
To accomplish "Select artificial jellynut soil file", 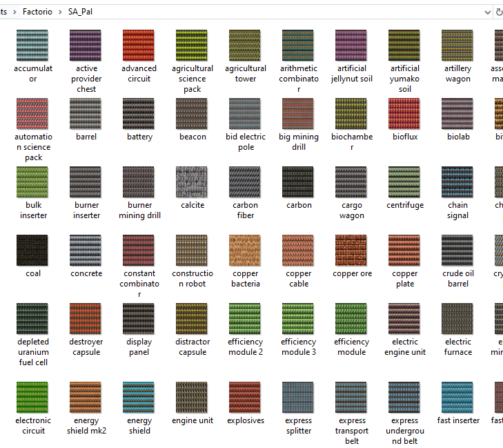I will pyautogui.click(x=351, y=46).
